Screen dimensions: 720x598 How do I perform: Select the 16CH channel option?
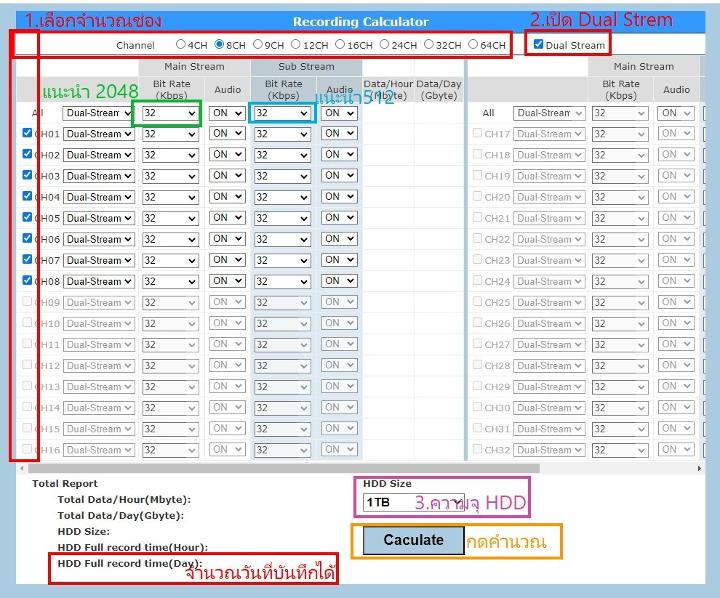[340, 44]
